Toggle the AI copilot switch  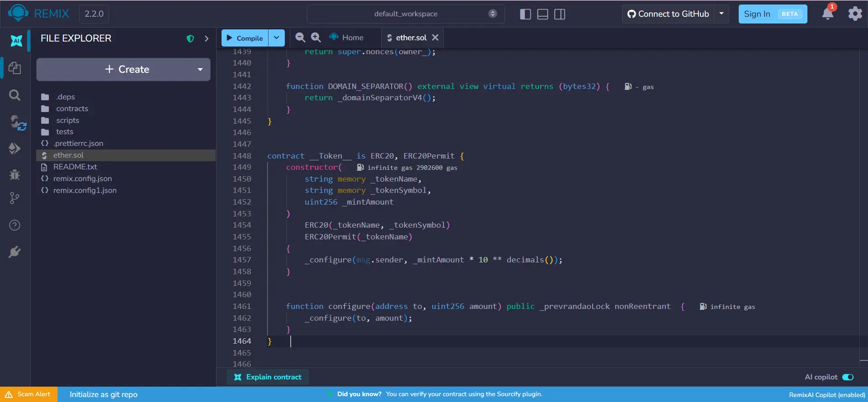pyautogui.click(x=848, y=377)
